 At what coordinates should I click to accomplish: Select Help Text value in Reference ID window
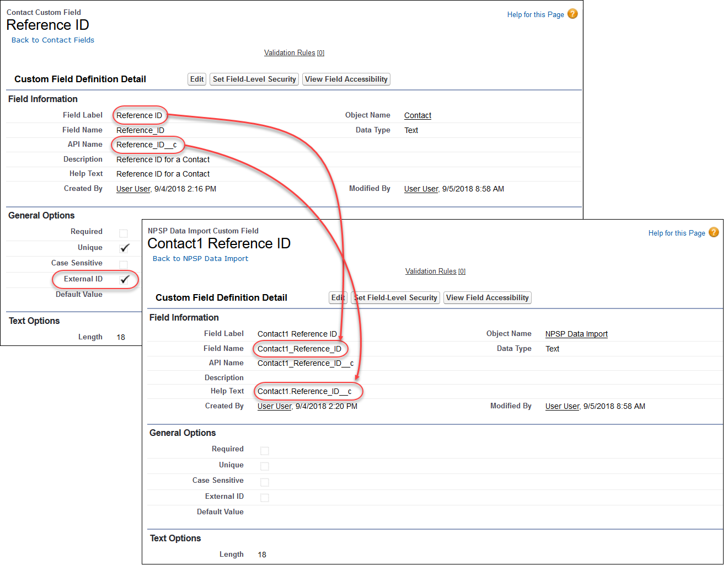[163, 174]
